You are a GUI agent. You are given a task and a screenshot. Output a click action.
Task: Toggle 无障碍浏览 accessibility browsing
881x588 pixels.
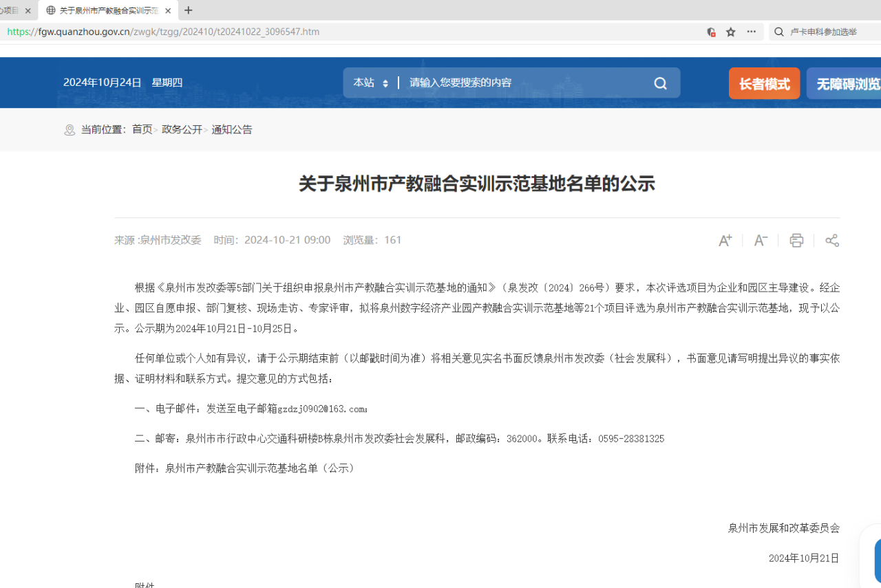tap(847, 84)
